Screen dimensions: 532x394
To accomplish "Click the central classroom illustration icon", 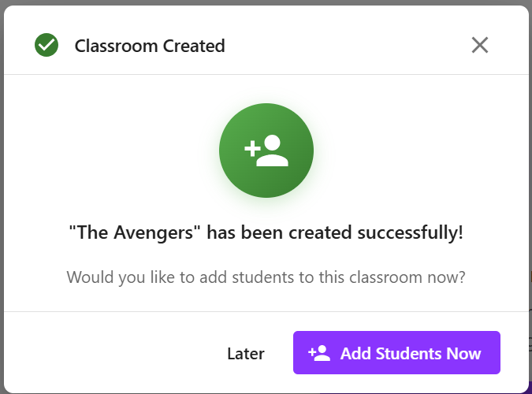I will point(266,151).
